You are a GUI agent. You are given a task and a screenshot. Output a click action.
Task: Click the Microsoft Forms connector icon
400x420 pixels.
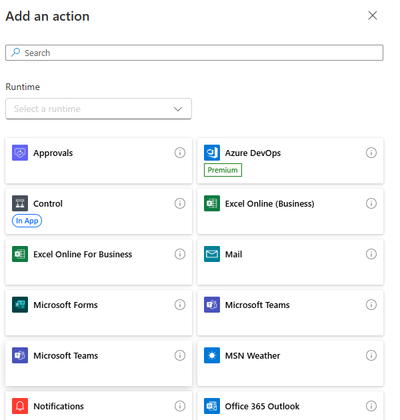[20, 305]
